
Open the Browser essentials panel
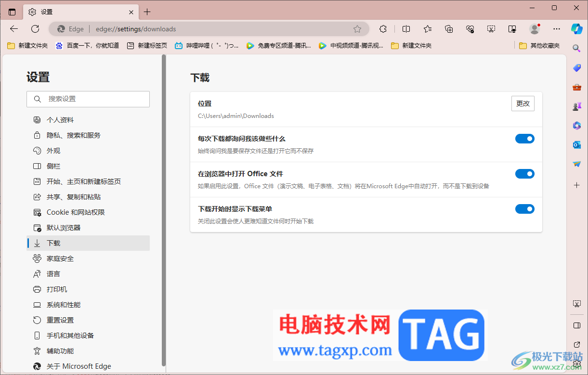tap(470, 29)
